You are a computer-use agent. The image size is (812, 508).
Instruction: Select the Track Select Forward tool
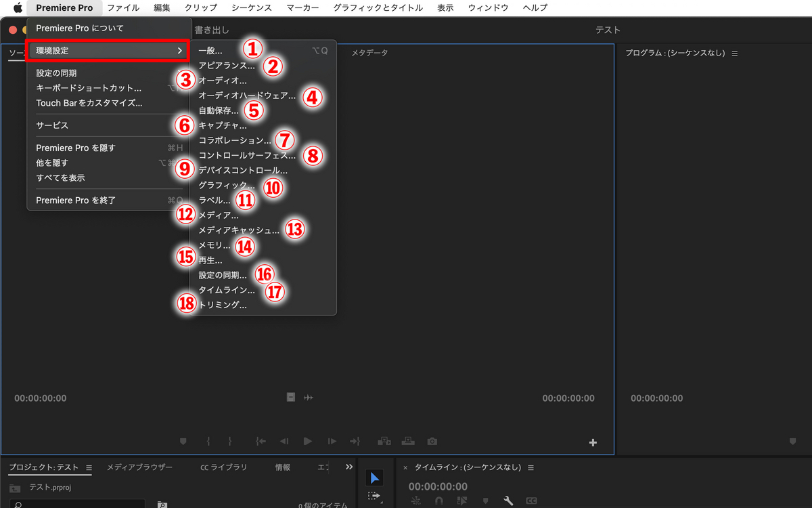374,497
